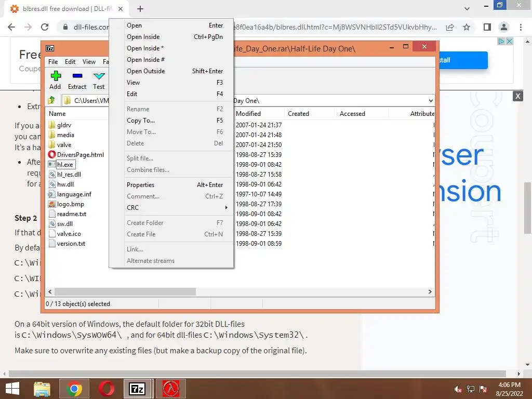Open Chrome side panel icon

click(x=487, y=27)
